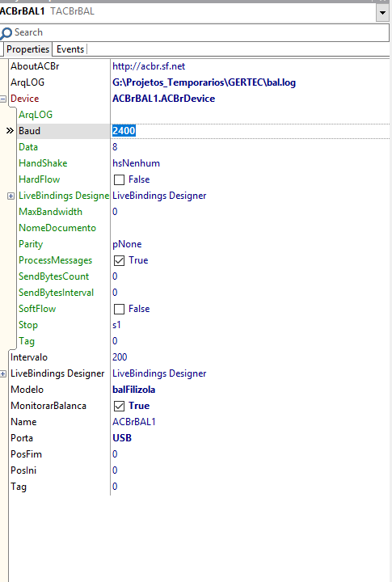Click the bal.log path value
The height and width of the screenshot is (582, 392).
(204, 82)
